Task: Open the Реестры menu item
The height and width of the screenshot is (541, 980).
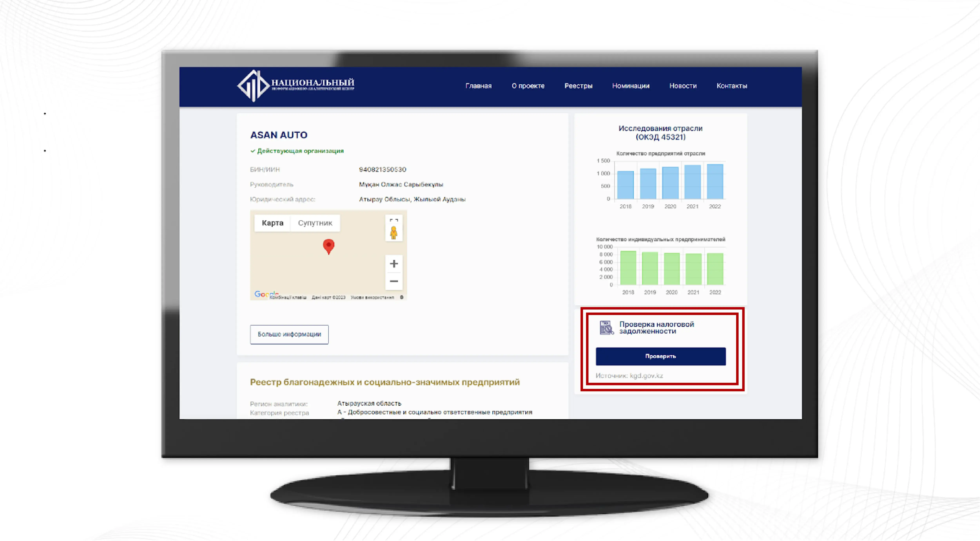Action: coord(578,86)
